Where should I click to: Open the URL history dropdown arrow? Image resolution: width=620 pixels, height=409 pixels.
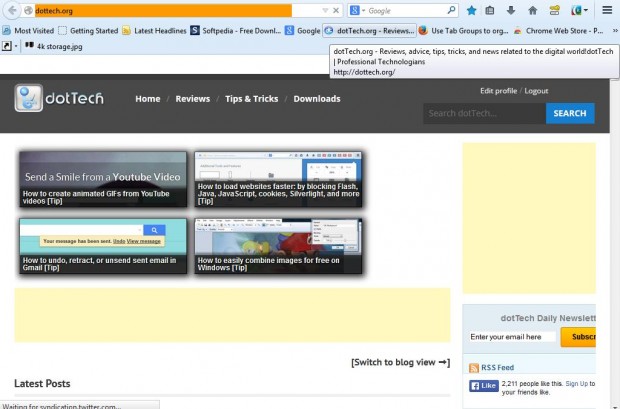coord(325,11)
